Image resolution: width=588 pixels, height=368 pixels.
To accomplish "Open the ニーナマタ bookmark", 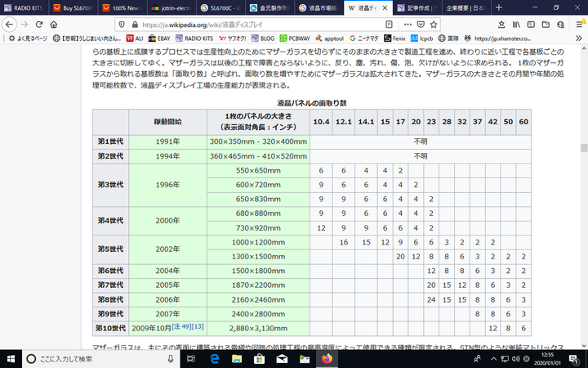I will tap(363, 38).
